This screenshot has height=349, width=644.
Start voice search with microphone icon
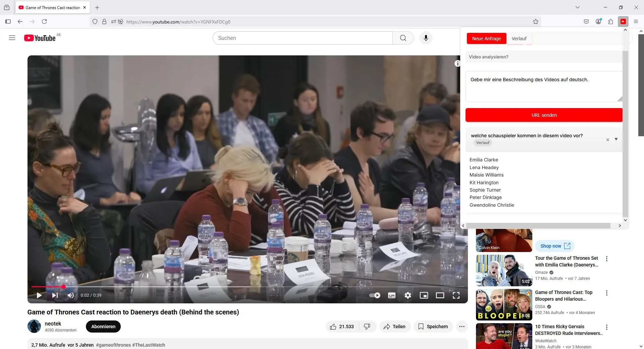point(426,38)
